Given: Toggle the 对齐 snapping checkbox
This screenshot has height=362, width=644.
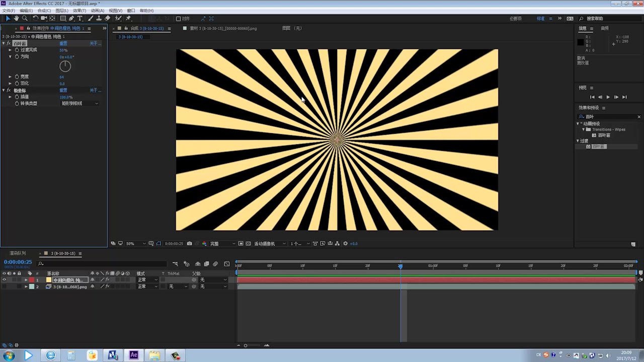Looking at the screenshot, I should (x=178, y=19).
